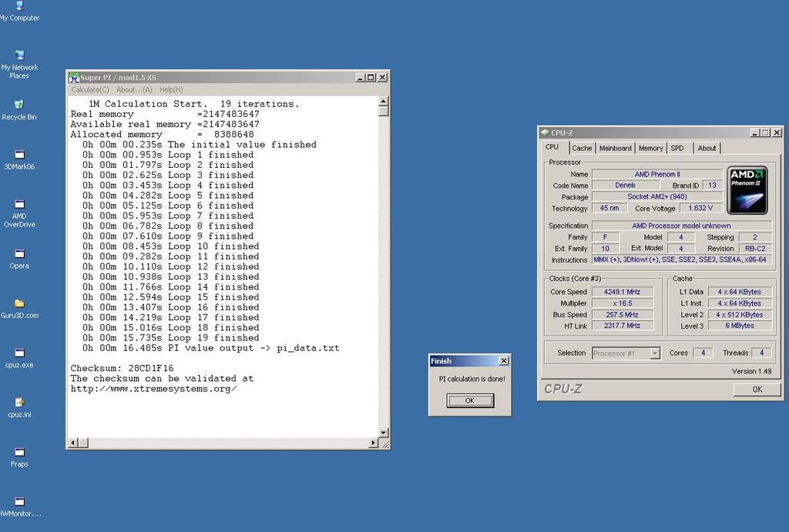The width and height of the screenshot is (789, 532).
Task: Click the 'Allocated memory' line in Super PI
Action: coord(162,134)
